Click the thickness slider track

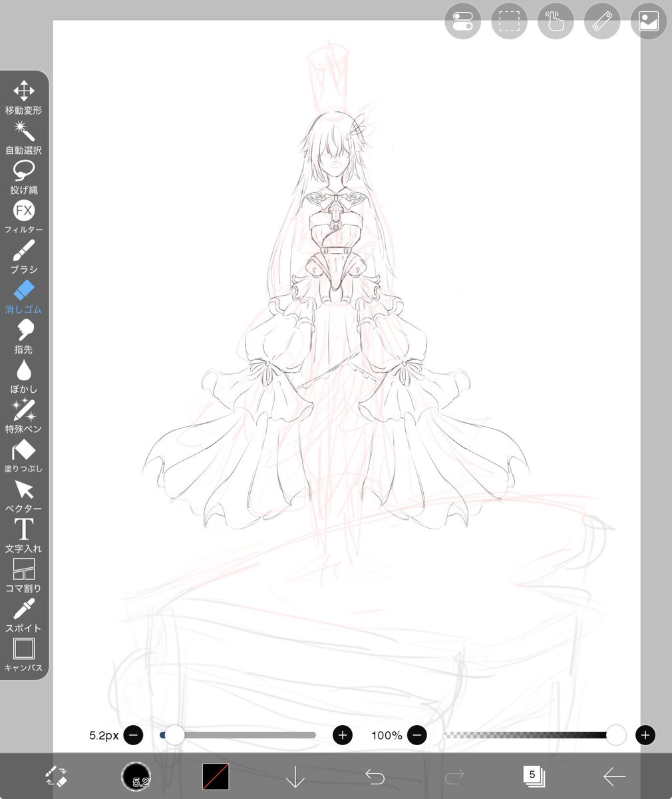click(238, 735)
